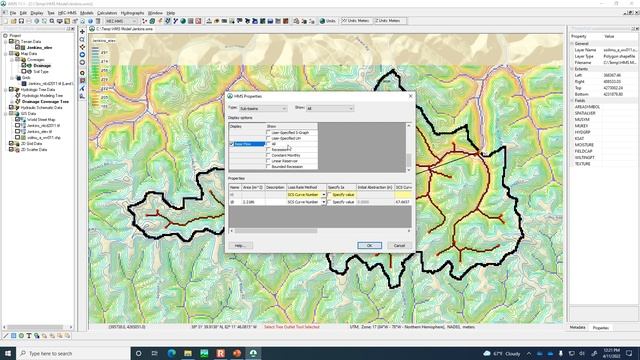Toggle Specify value checkbox for basin 1B

pos(329,202)
